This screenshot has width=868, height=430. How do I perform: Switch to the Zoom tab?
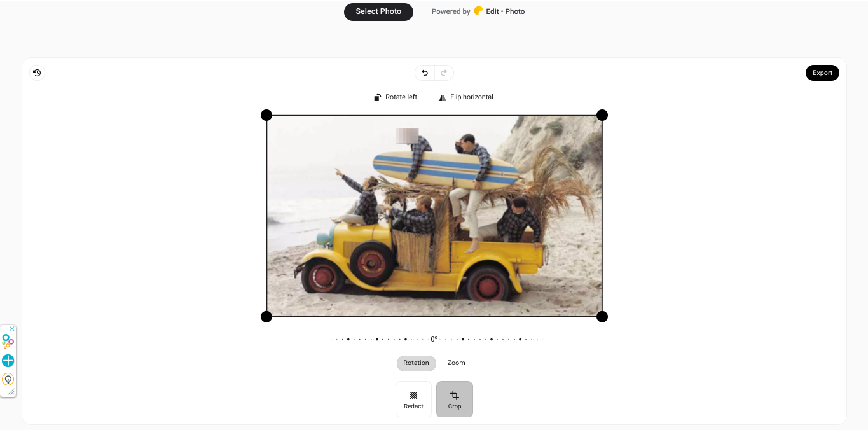pos(456,363)
